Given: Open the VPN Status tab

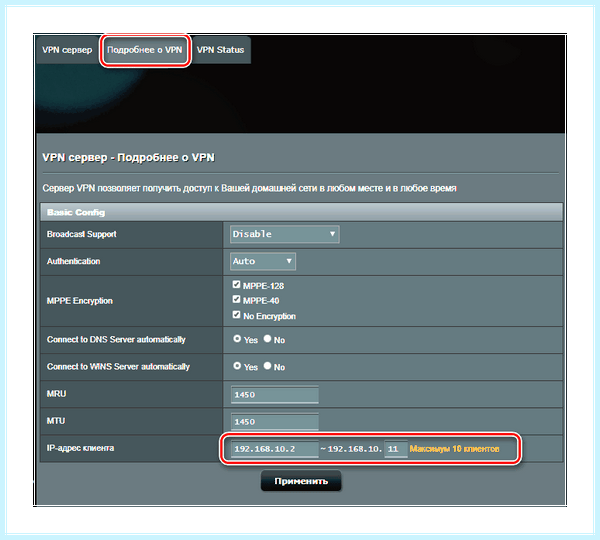Looking at the screenshot, I should pyautogui.click(x=221, y=50).
